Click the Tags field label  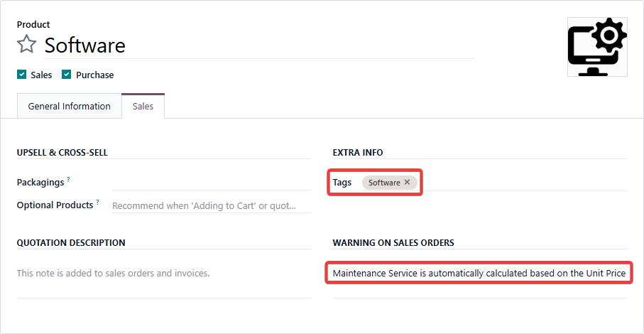tap(342, 183)
